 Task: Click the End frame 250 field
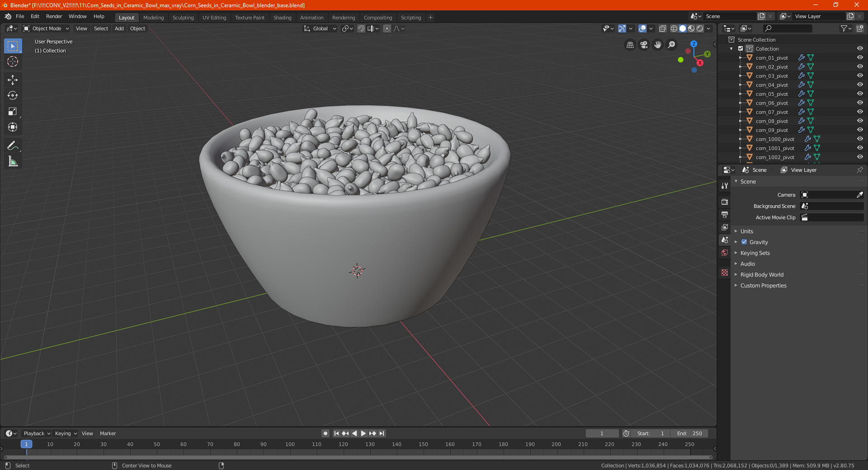coord(689,433)
